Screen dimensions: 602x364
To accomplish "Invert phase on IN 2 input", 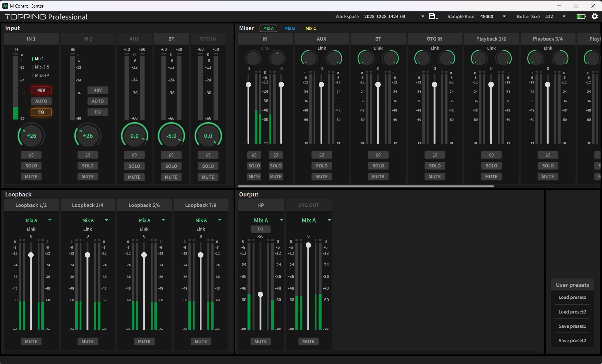I will point(88,155).
